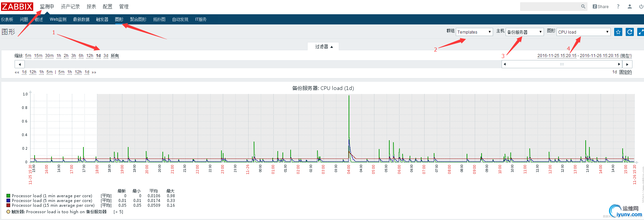
Task: Click the Zabbix logo
Action: [17, 6]
